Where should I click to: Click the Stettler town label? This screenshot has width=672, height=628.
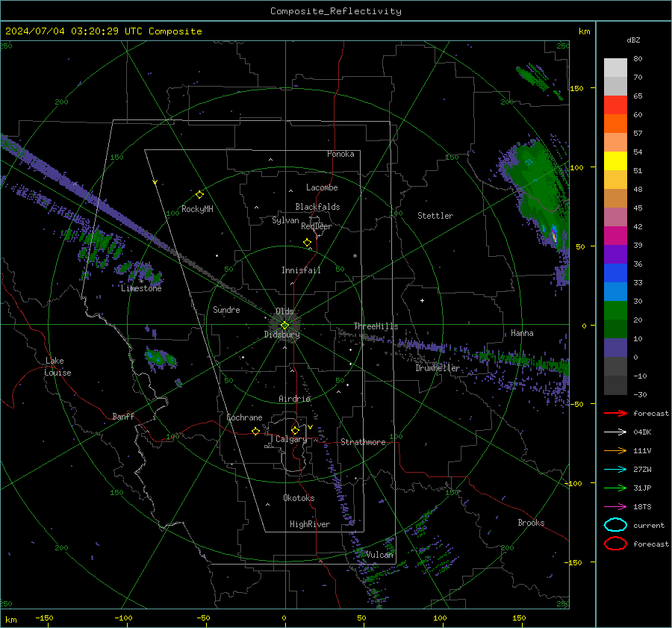coord(435,216)
